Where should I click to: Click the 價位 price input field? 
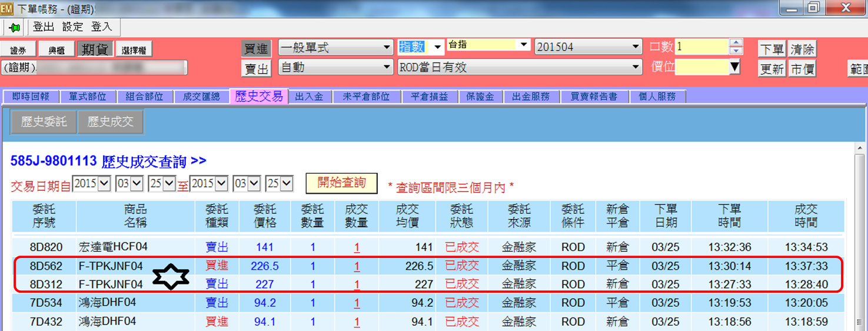coord(701,67)
